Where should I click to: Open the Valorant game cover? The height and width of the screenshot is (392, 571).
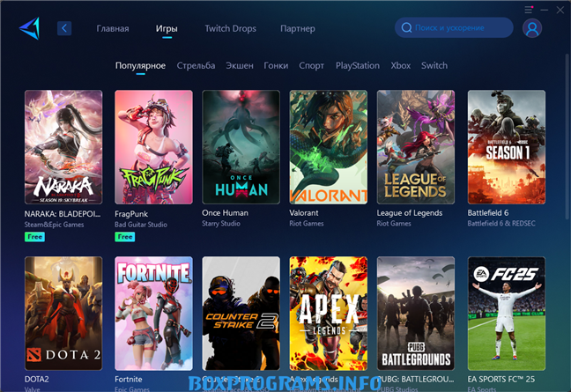pyautogui.click(x=329, y=147)
